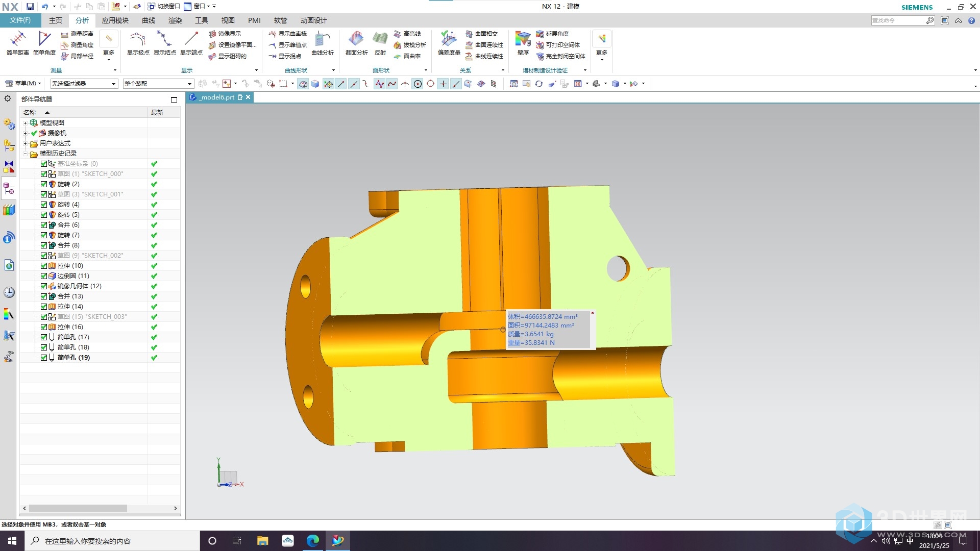Click the 镜像显示 mirror display command
Image resolution: width=980 pixels, height=551 pixels.
coord(225,34)
